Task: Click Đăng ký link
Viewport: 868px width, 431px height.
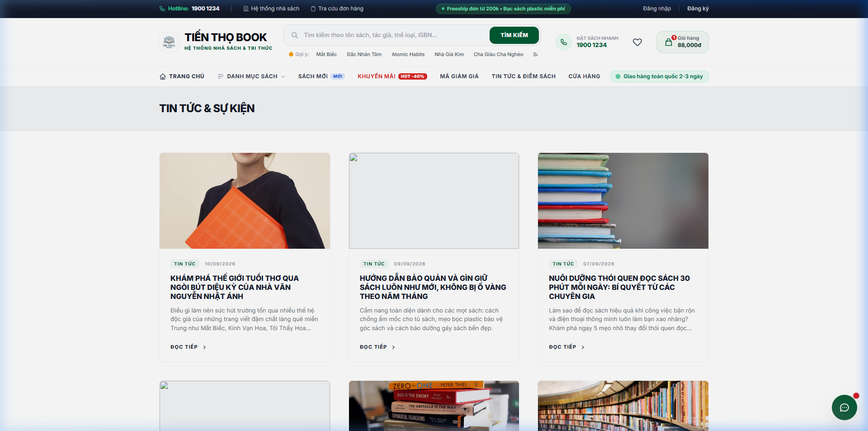Action: coord(698,9)
